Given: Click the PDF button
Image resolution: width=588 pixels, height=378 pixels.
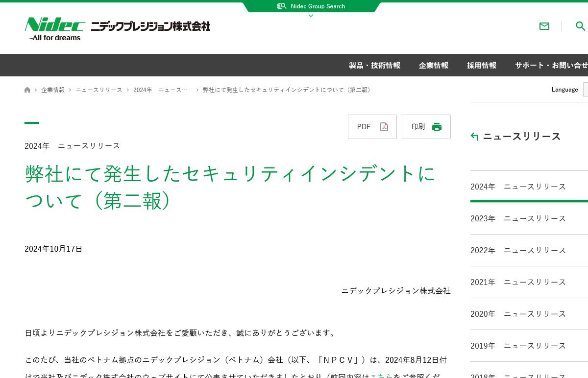Looking at the screenshot, I should (372, 127).
